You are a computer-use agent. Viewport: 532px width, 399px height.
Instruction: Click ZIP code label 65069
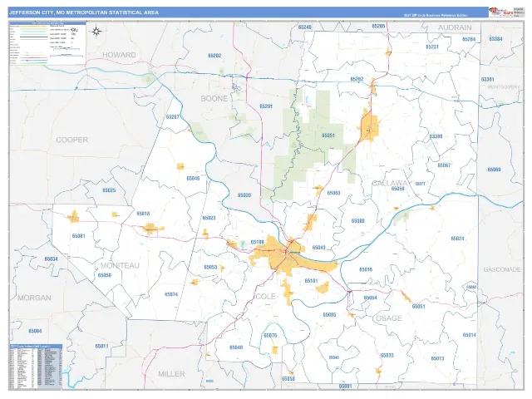pos(494,170)
